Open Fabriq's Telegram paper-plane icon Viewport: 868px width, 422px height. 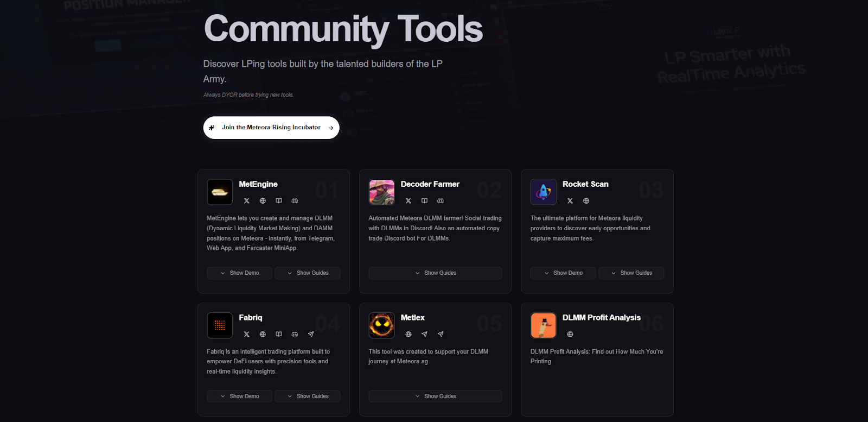tap(311, 335)
